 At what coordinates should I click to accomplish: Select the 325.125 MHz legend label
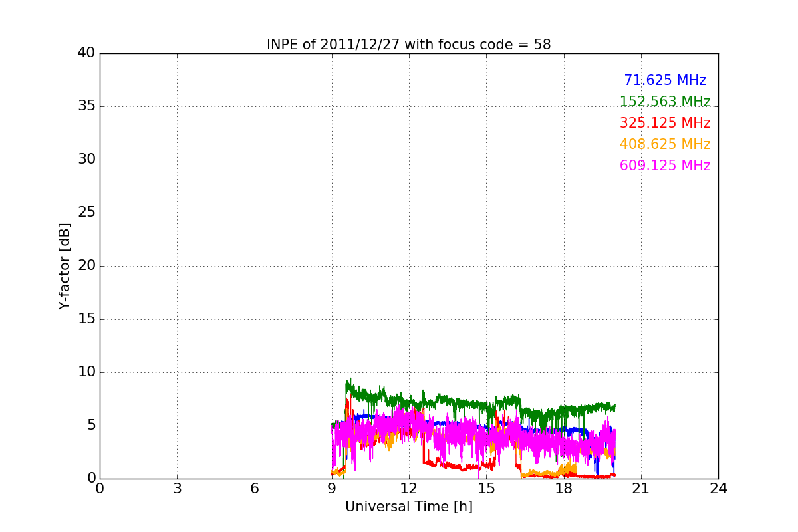pyautogui.click(x=665, y=123)
